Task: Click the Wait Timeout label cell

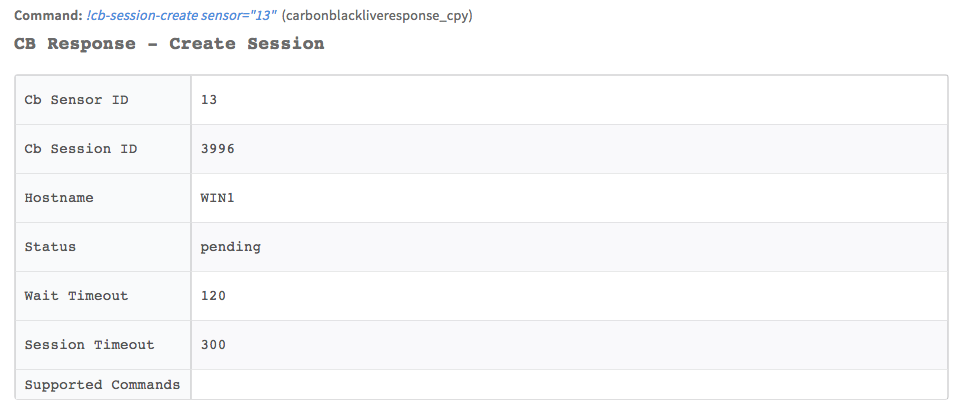Action: pos(76,296)
